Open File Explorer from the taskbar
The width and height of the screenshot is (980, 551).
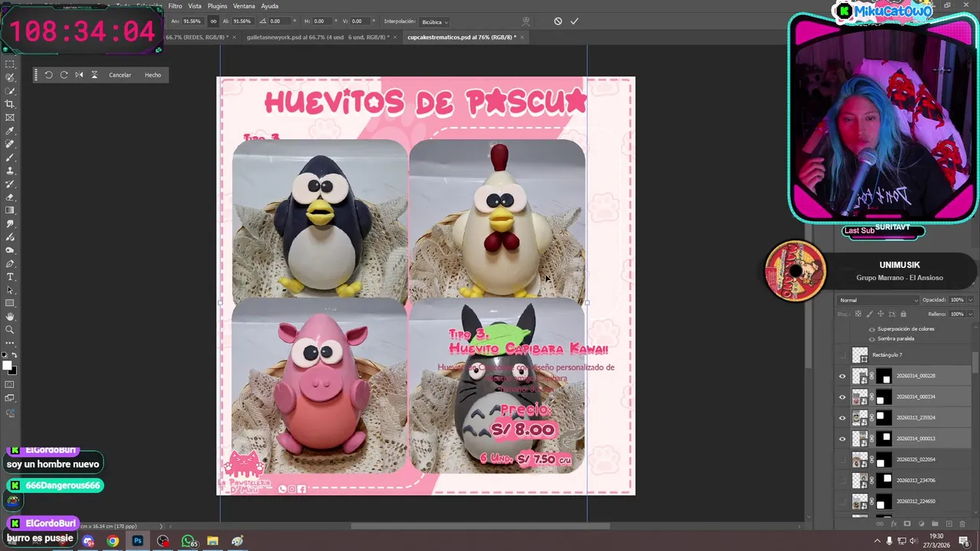pyautogui.click(x=212, y=541)
